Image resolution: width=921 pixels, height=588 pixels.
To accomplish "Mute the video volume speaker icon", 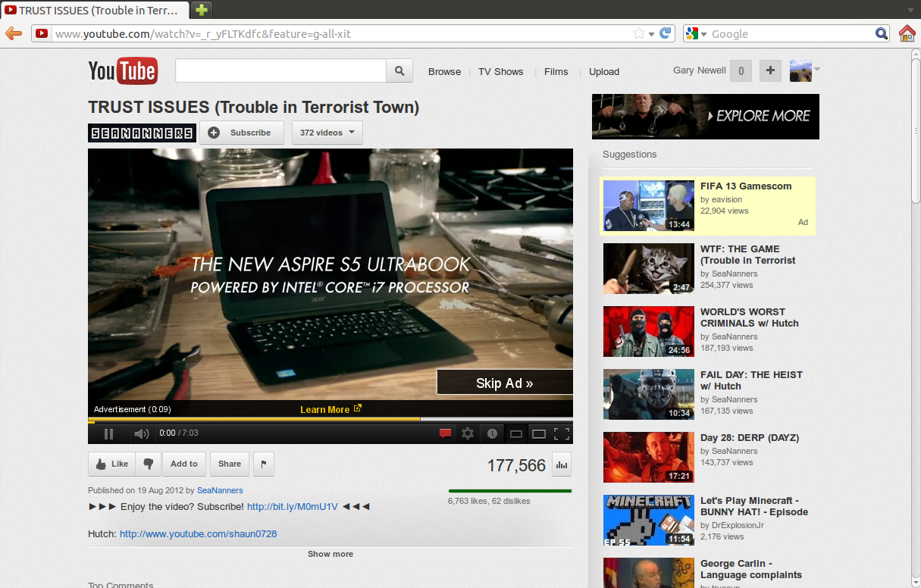I will coord(141,433).
